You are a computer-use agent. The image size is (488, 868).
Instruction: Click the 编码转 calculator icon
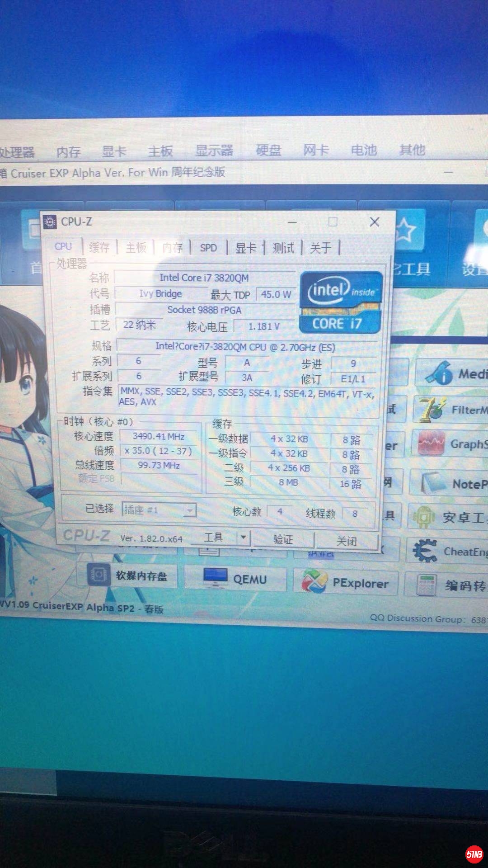point(426,585)
